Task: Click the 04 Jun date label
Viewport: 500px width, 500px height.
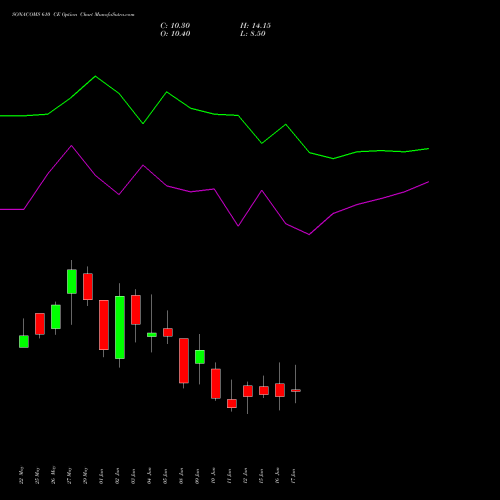Action: 150,476
